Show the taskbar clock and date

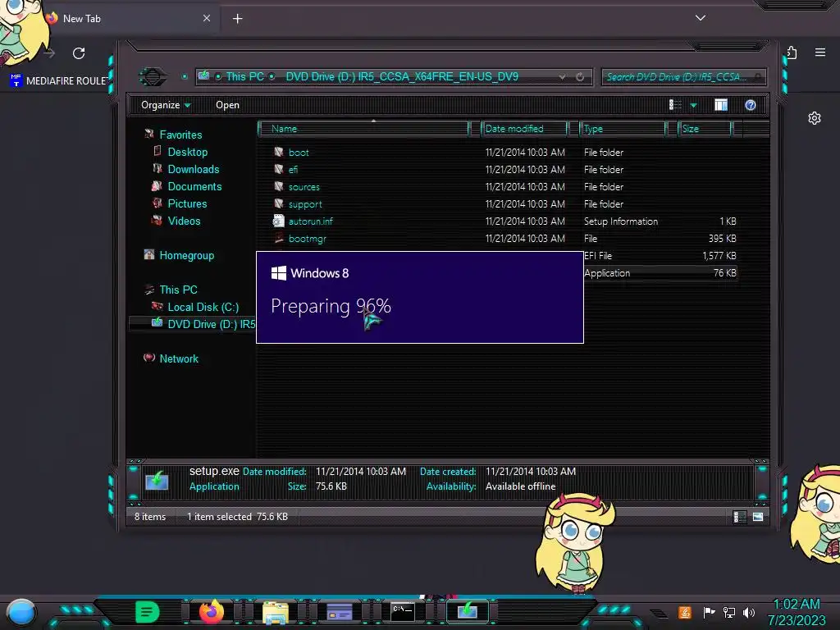click(797, 612)
